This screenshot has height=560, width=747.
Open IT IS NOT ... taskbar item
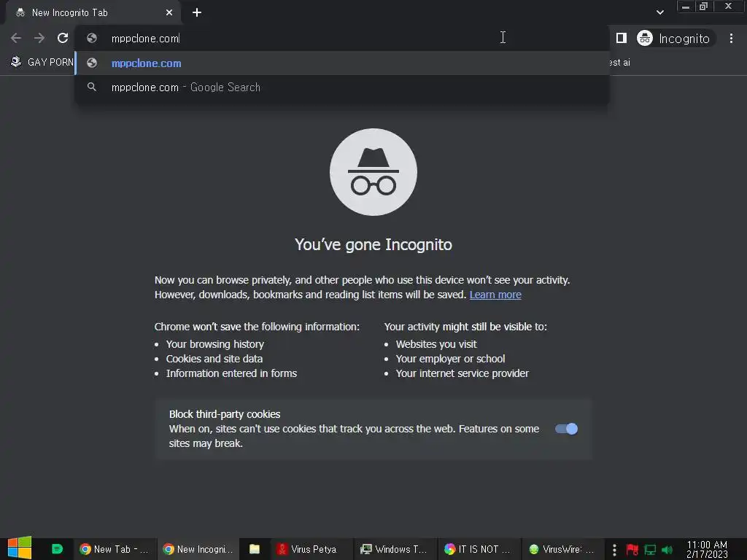(x=478, y=549)
